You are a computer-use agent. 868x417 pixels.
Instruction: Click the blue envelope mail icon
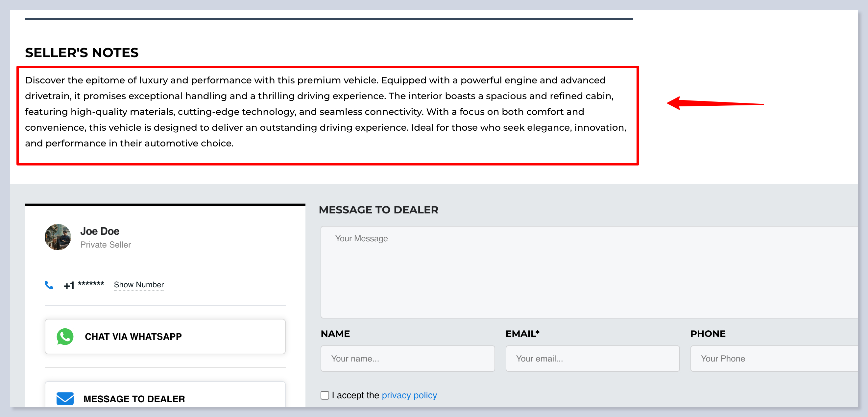(65, 399)
